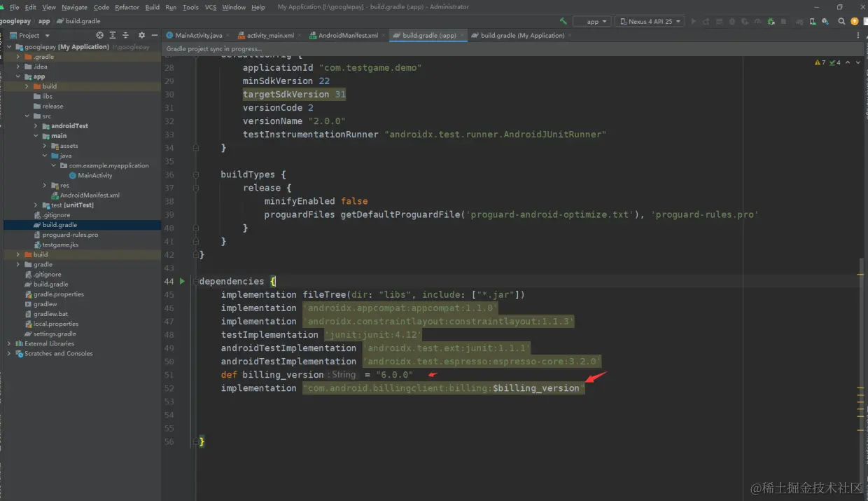Viewport: 868px width, 501px height.
Task: Click the Collapse All icon in Project panel
Action: [x=126, y=35]
